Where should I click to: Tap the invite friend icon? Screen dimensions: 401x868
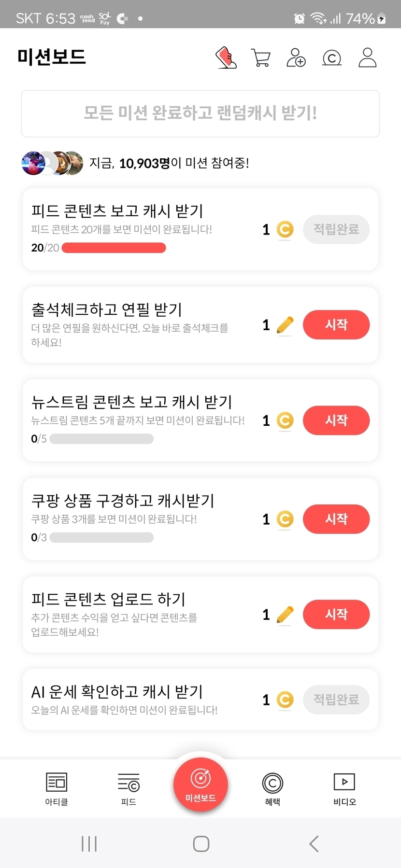[x=296, y=57]
